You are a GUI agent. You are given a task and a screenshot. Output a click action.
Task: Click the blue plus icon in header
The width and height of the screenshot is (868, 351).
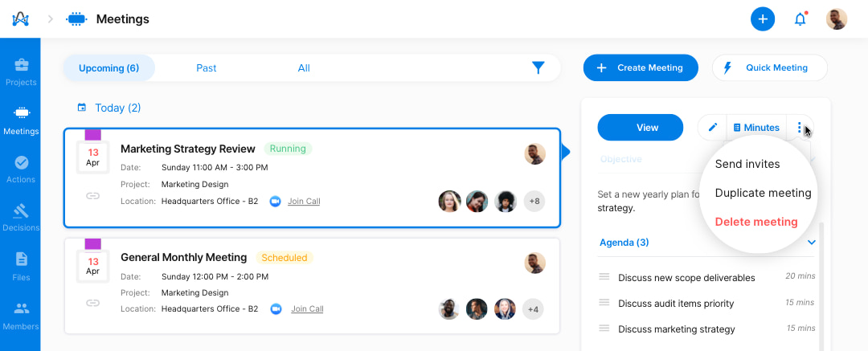[762, 19]
